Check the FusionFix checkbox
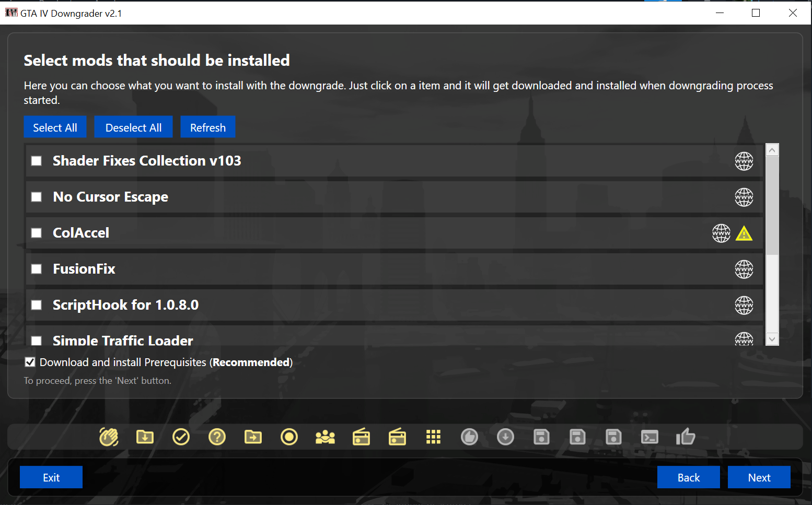The height and width of the screenshot is (505, 812). click(x=37, y=269)
